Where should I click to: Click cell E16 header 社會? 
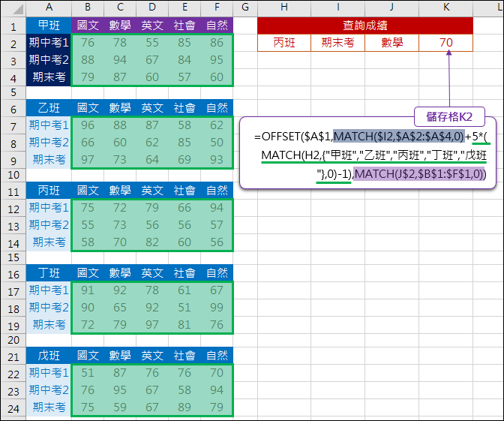[184, 273]
